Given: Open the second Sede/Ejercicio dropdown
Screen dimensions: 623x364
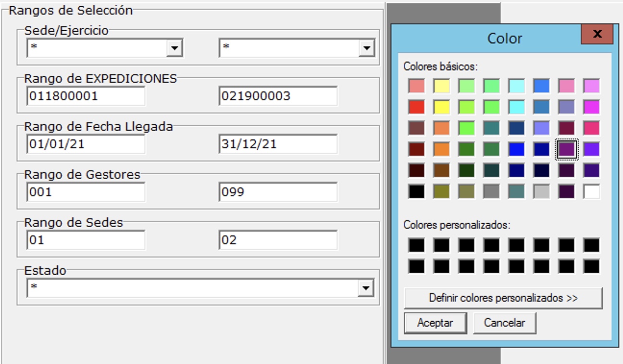Looking at the screenshot, I should point(367,48).
